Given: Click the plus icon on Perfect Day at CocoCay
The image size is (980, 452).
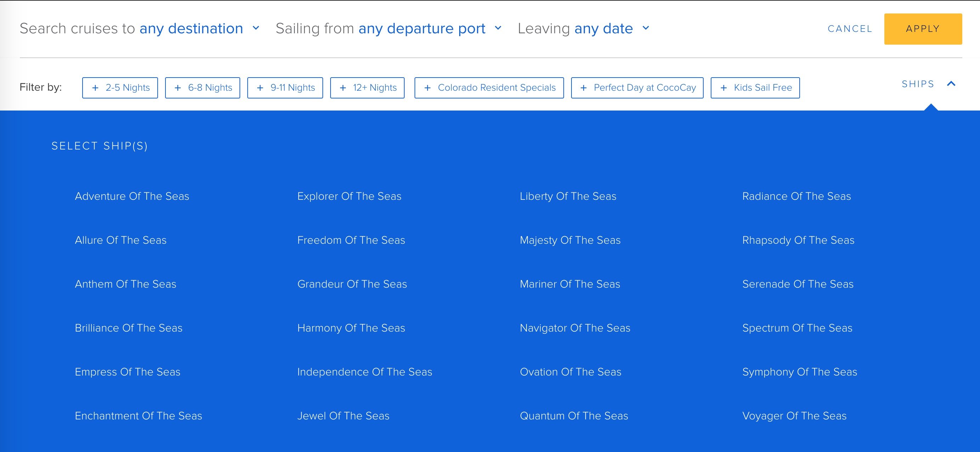Looking at the screenshot, I should [x=584, y=88].
